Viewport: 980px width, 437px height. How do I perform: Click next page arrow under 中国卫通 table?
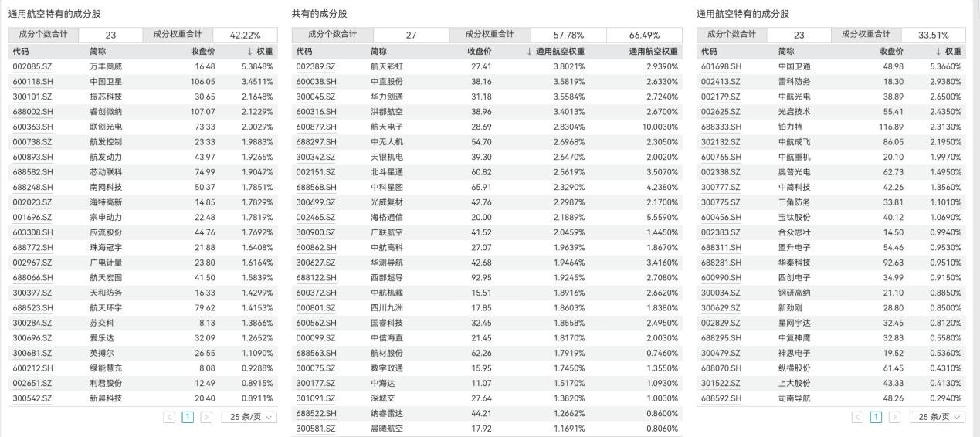894,417
